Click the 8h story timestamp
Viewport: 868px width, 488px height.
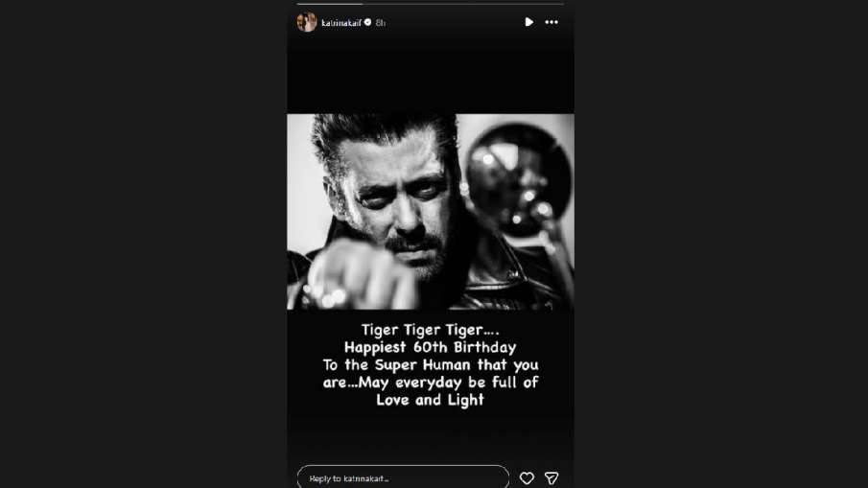click(x=381, y=23)
